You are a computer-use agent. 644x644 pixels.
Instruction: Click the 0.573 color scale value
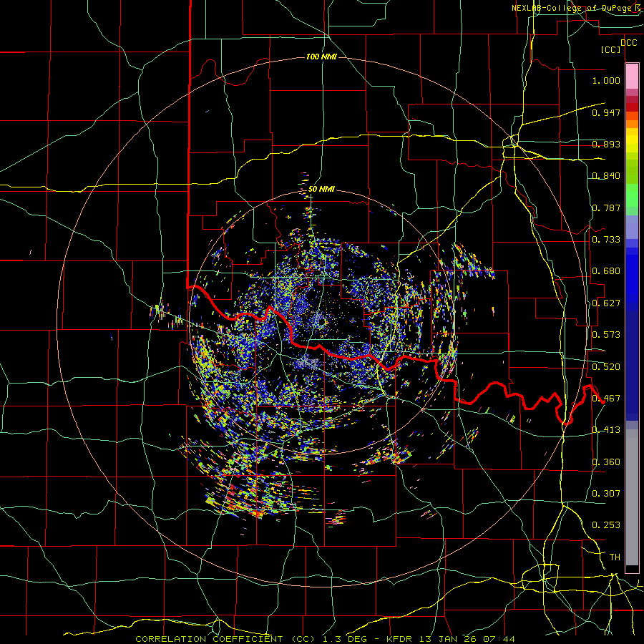pyautogui.click(x=606, y=335)
